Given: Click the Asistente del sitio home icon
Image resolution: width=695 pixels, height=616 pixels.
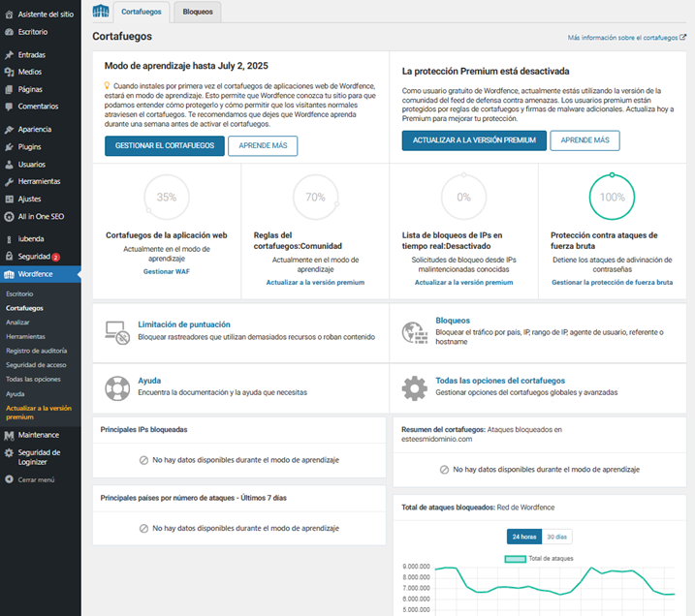Looking at the screenshot, I should point(9,15).
